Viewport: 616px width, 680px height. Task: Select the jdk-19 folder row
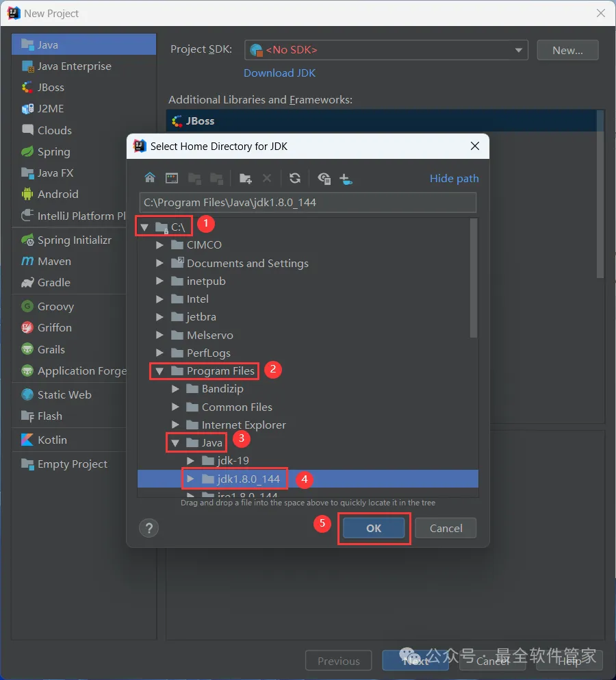(308, 461)
